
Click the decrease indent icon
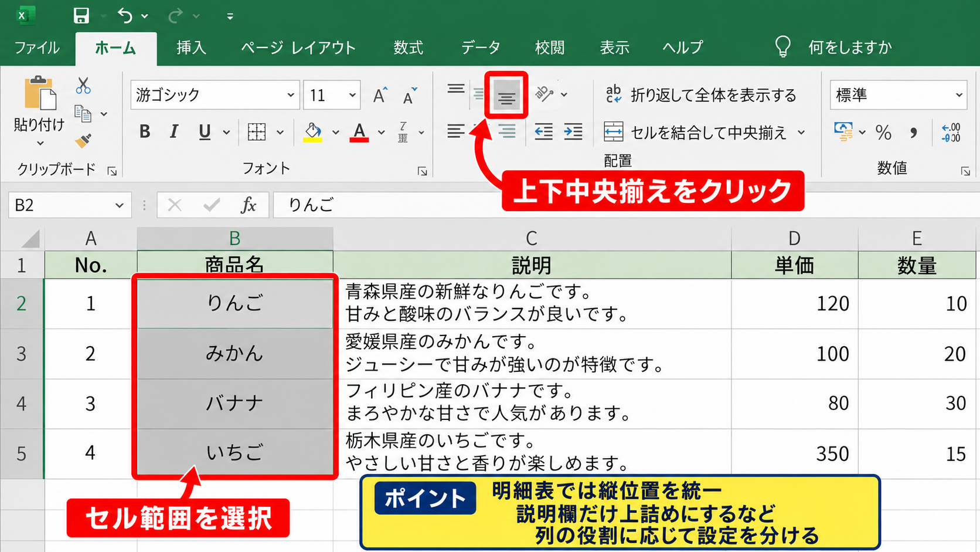point(543,132)
